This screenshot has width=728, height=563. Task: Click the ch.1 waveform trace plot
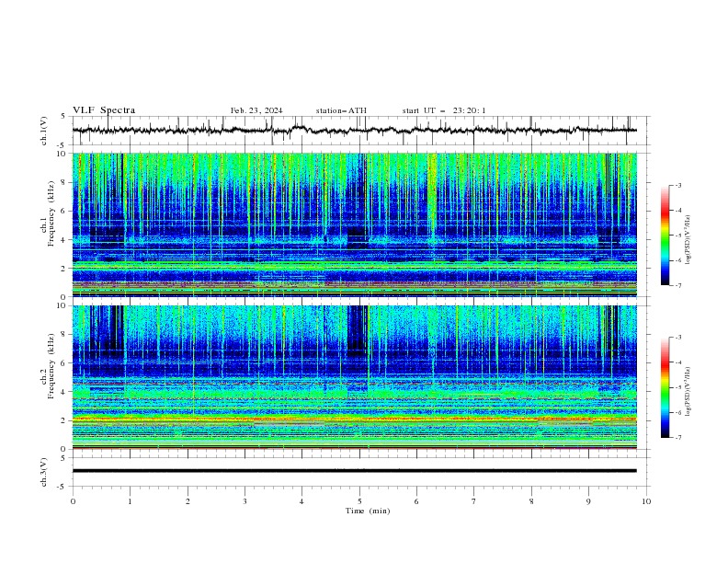[x=355, y=131]
